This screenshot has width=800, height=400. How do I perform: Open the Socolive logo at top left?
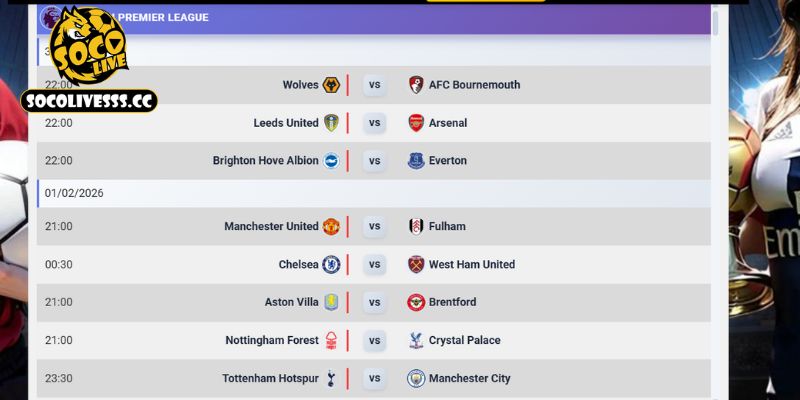click(x=88, y=58)
